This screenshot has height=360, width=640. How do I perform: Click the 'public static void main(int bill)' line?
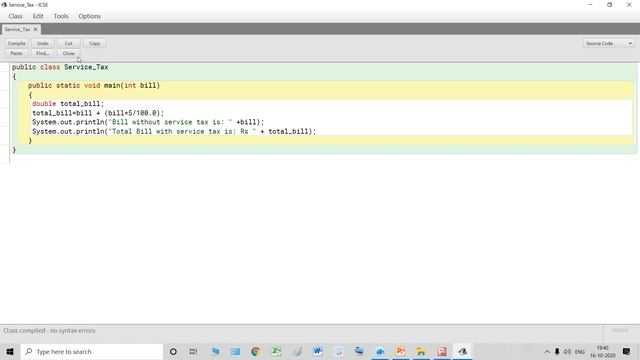94,85
